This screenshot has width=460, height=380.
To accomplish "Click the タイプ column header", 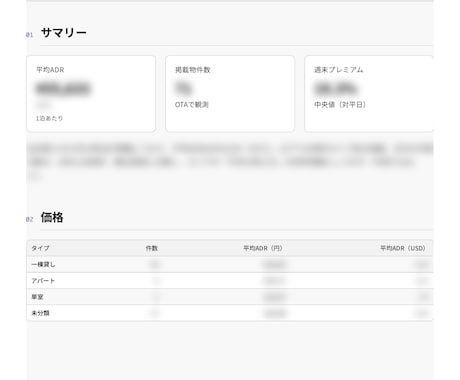I will pyautogui.click(x=40, y=248).
